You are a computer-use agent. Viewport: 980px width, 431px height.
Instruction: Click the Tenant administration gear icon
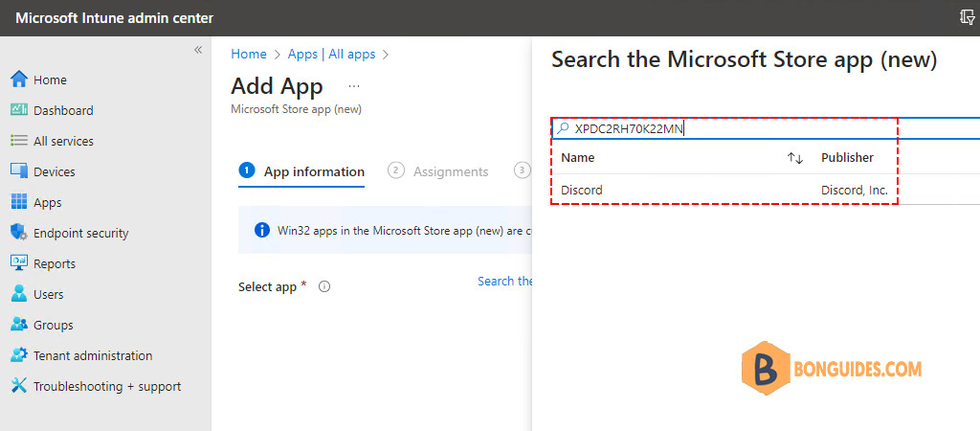19,355
